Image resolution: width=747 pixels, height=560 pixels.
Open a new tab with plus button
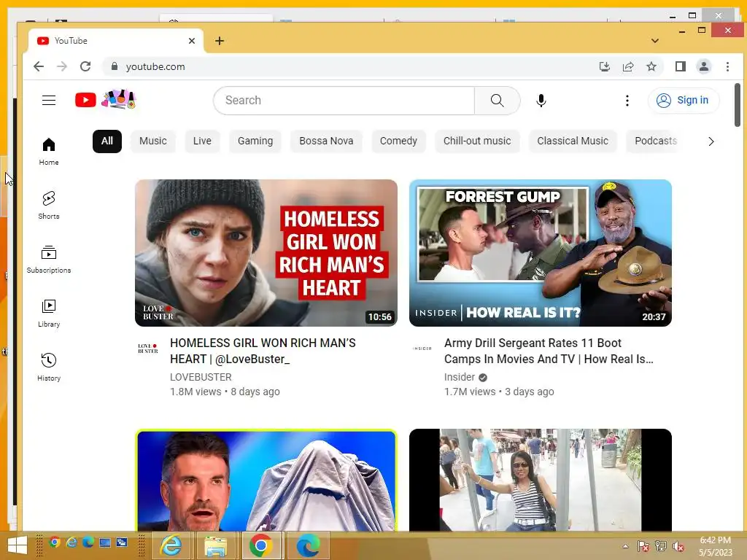tap(219, 41)
